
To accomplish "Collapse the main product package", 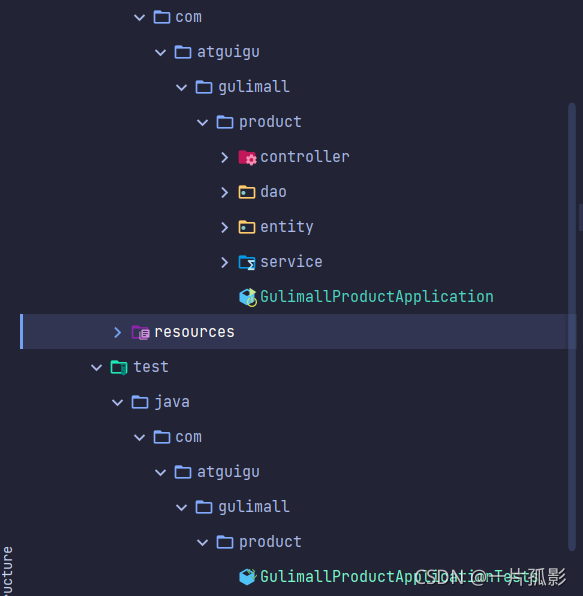I will tap(203, 122).
